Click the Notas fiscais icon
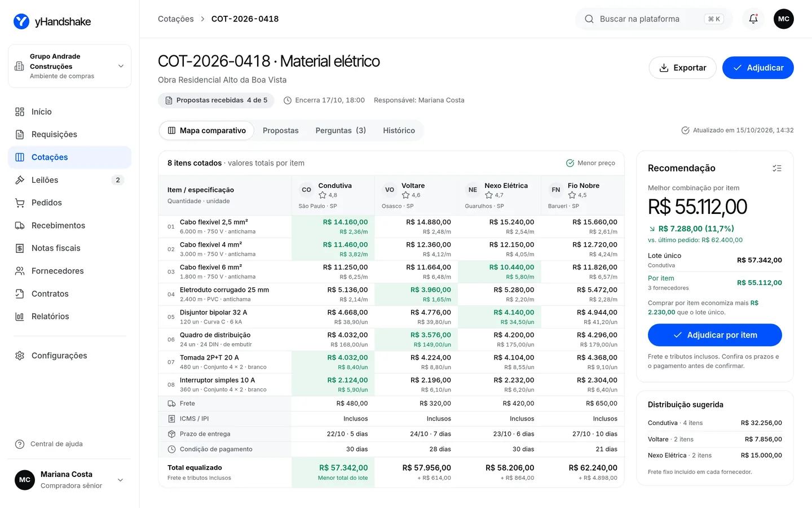Image resolution: width=812 pixels, height=508 pixels. tap(20, 248)
